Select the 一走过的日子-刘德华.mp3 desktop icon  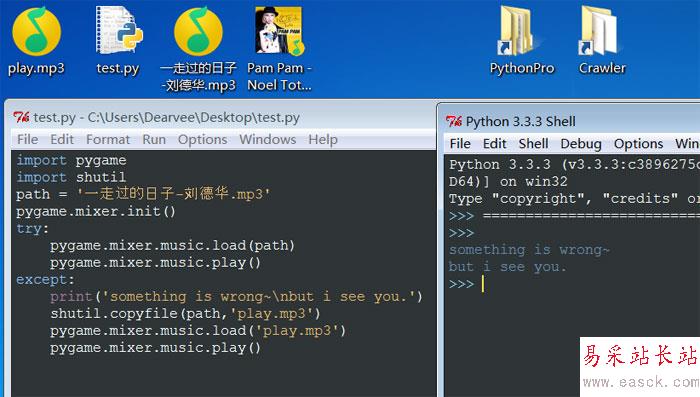(x=198, y=49)
